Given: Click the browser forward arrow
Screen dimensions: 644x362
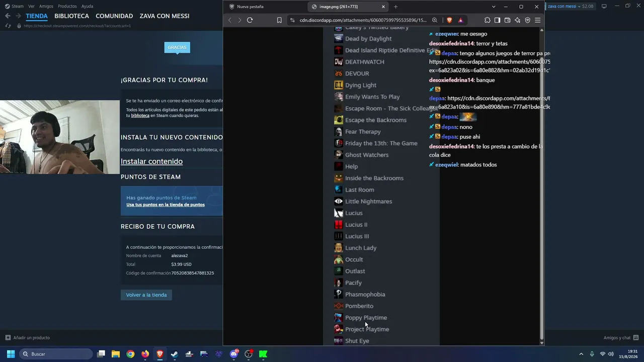Looking at the screenshot, I should [239, 20].
